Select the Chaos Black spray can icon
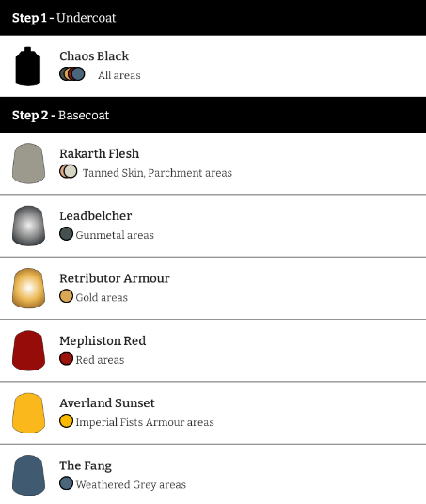 coord(28,66)
